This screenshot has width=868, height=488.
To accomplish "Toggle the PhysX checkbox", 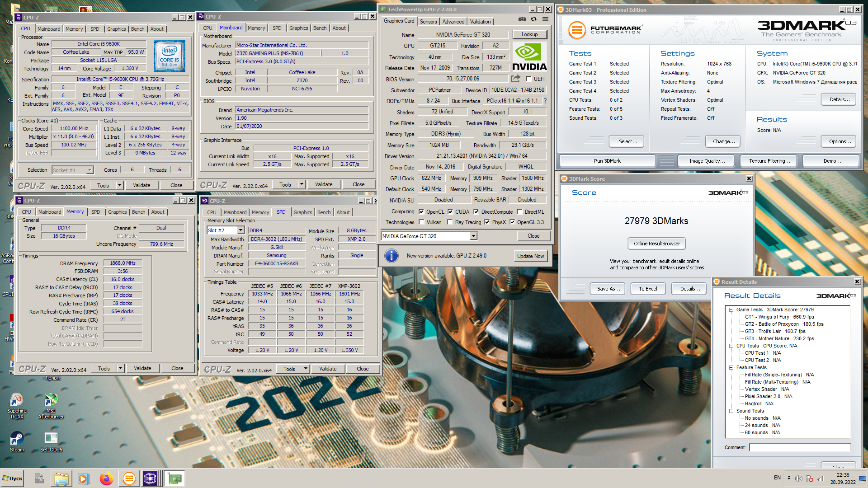I will [487, 222].
